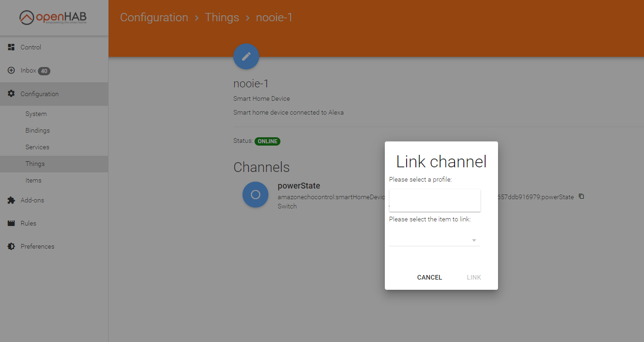
Task: Click the powerState channel link circle icon
Action: [x=255, y=195]
